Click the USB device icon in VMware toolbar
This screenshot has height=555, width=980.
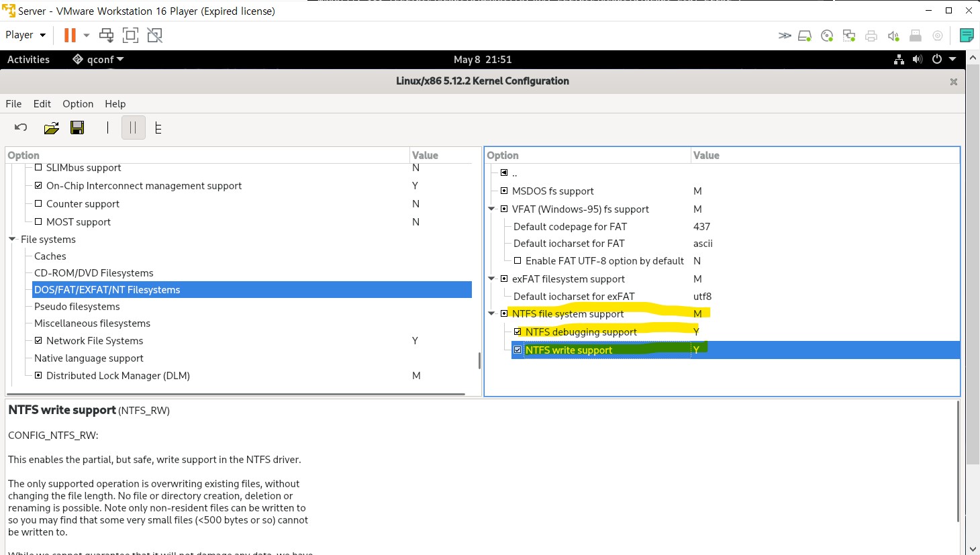(x=916, y=36)
